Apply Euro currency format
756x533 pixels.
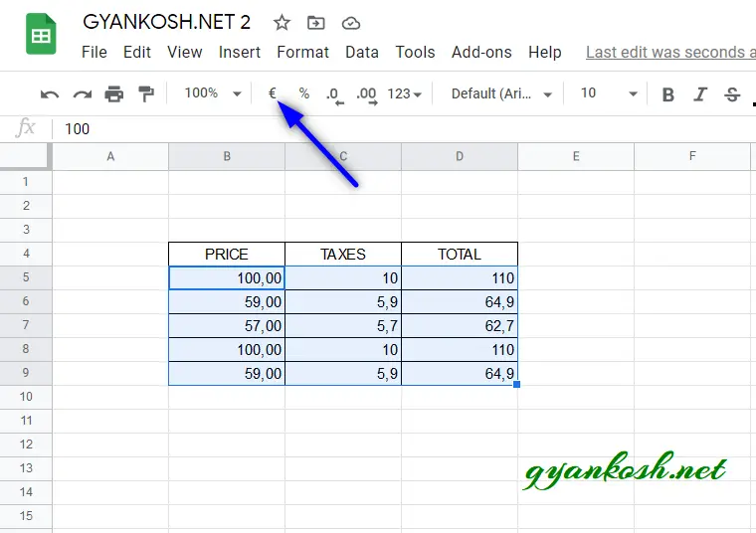coord(273,93)
